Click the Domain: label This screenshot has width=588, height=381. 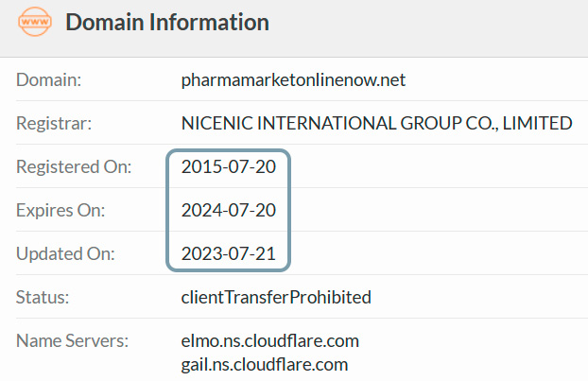tap(49, 79)
